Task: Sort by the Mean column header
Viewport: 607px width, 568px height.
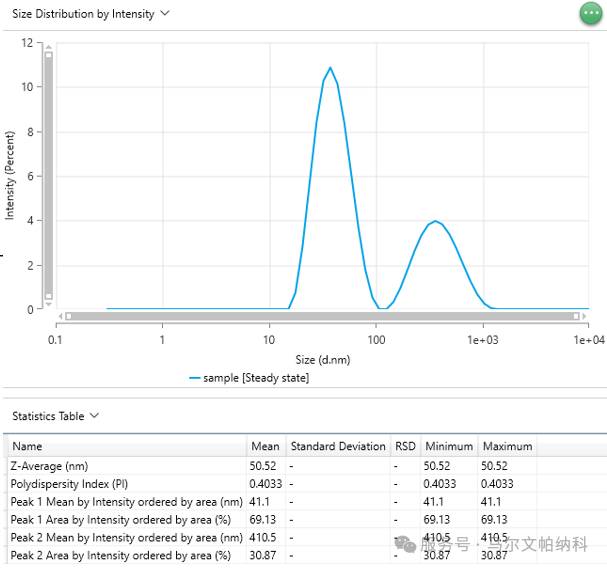Action: pos(265,446)
